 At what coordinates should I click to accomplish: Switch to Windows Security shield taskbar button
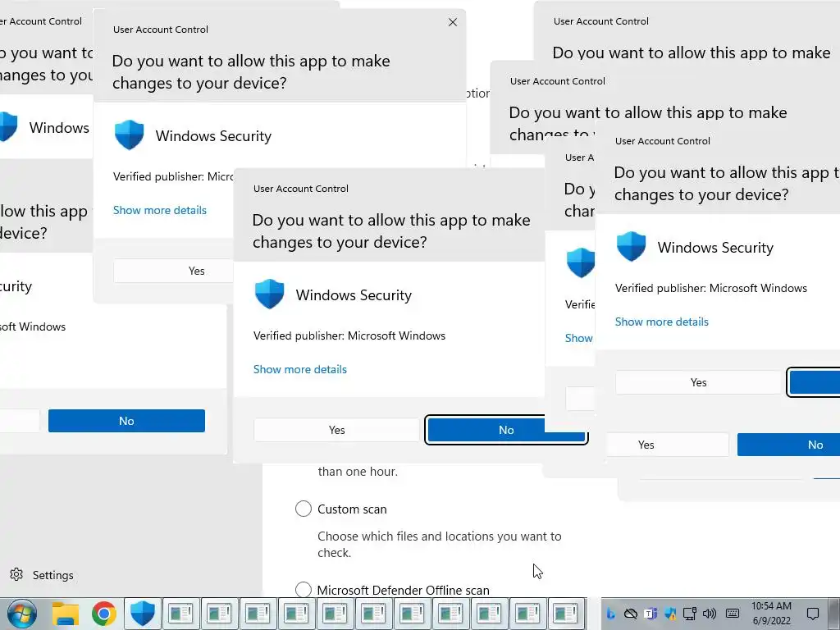click(143, 614)
